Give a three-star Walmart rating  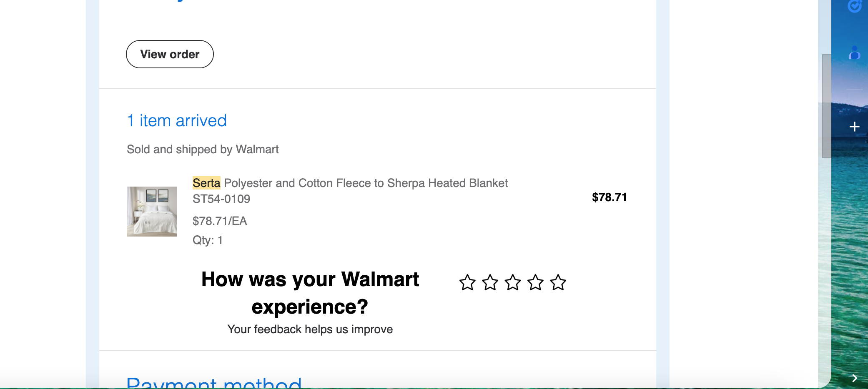pos(513,282)
